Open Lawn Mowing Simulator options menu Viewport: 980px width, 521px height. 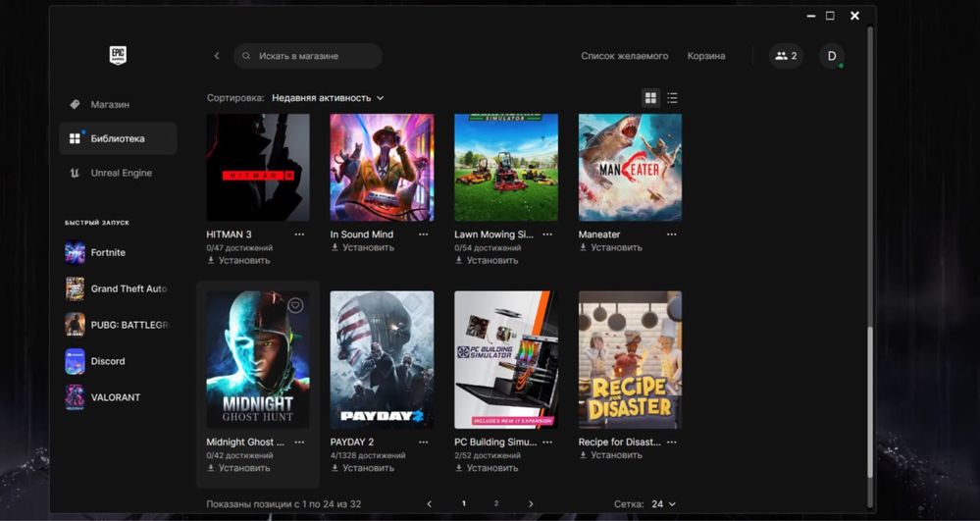[x=547, y=234]
